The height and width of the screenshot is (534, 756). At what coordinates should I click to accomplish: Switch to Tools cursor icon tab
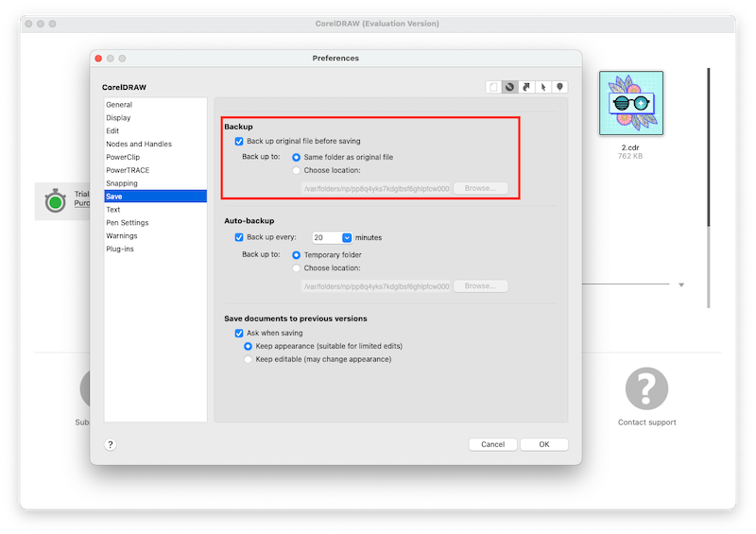(x=543, y=87)
